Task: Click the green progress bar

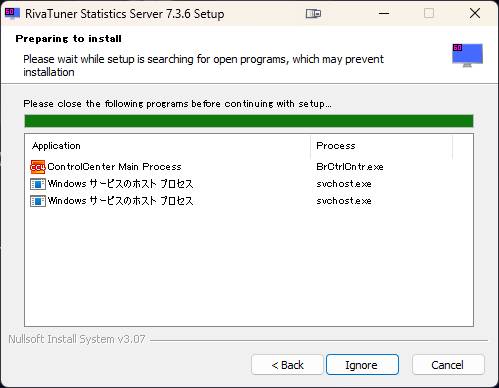Action: click(249, 121)
